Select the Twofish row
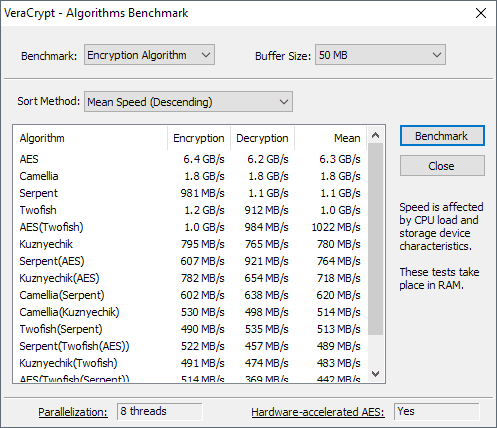Screen dimensions: 497x428 tap(190, 210)
